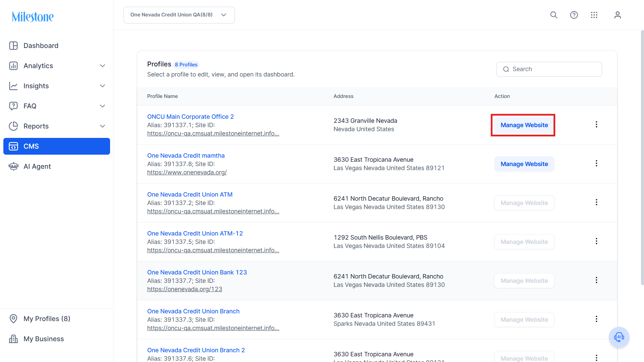
Task: Click the CMS code window icon
Action: coord(13,146)
